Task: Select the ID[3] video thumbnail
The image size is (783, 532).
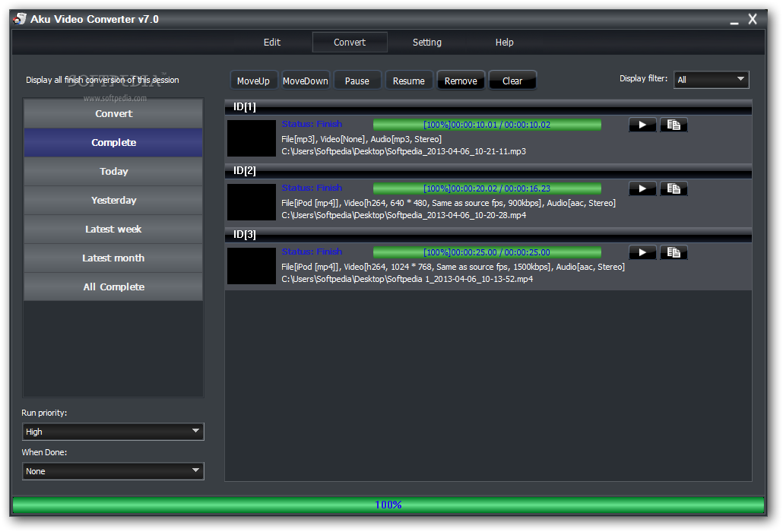Action: [x=252, y=266]
